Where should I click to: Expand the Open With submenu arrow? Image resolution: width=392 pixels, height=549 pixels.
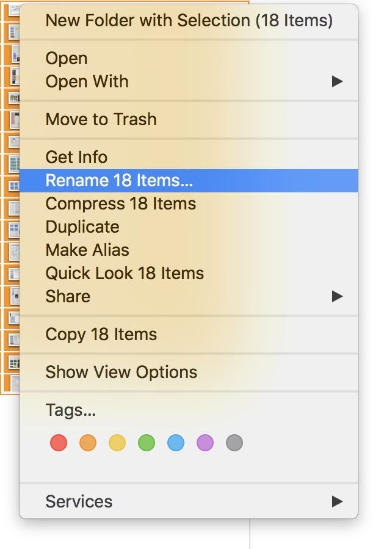[x=337, y=81]
